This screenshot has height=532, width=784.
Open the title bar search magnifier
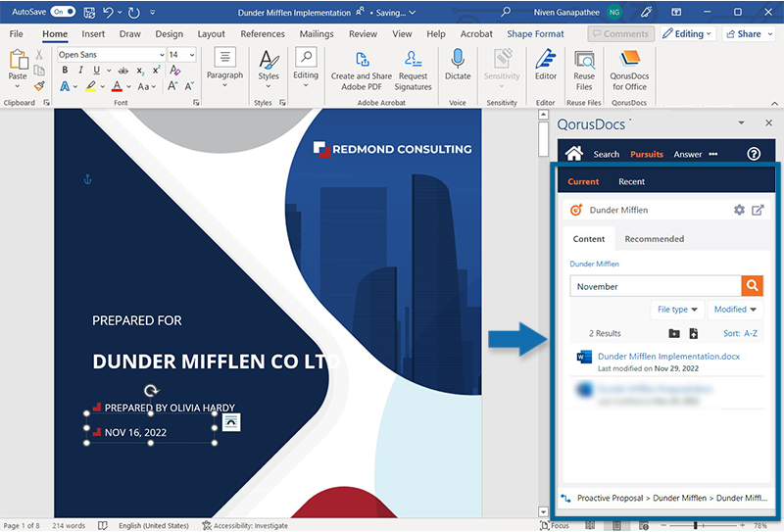(x=506, y=12)
